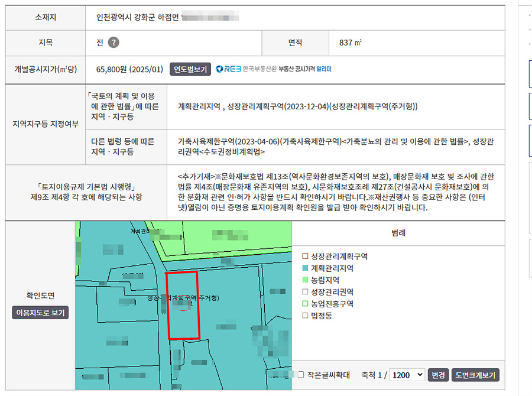Click the 성장관리권역 legend box

coord(305,292)
